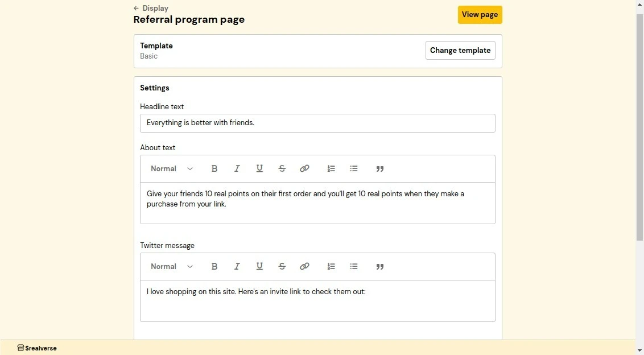This screenshot has height=355, width=644.
Task: Open the Change template button
Action: pos(460,51)
